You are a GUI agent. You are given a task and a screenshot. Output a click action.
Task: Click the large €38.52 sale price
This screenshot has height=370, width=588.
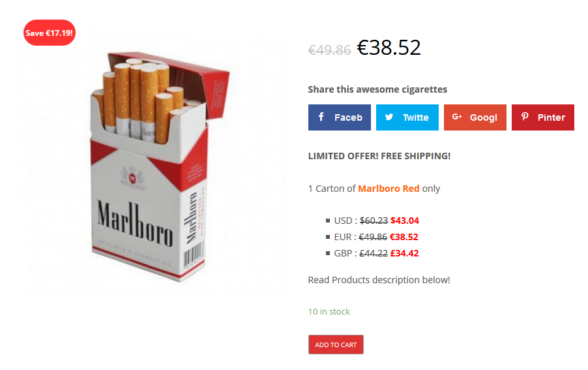pyautogui.click(x=389, y=48)
